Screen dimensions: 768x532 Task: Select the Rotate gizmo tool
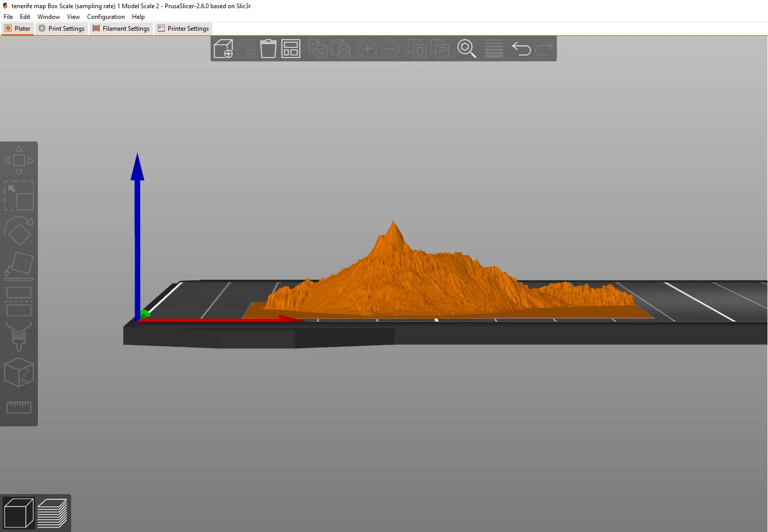[x=19, y=231]
